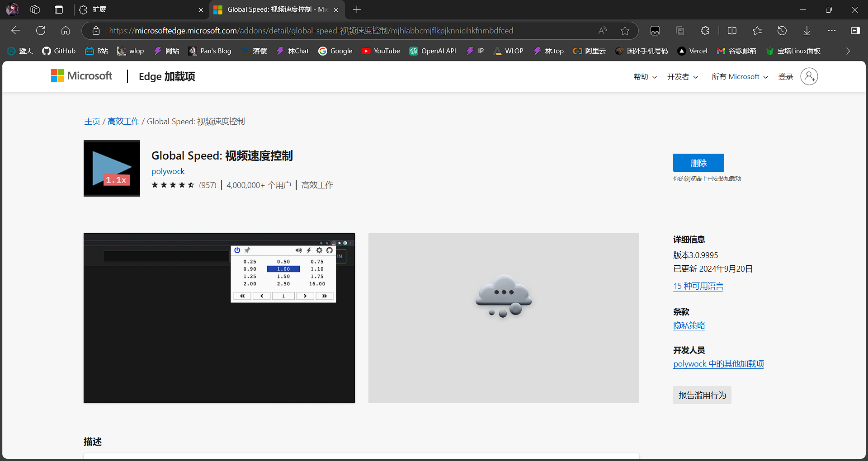
Task: Open the 林Chat bookmark
Action: (x=292, y=51)
